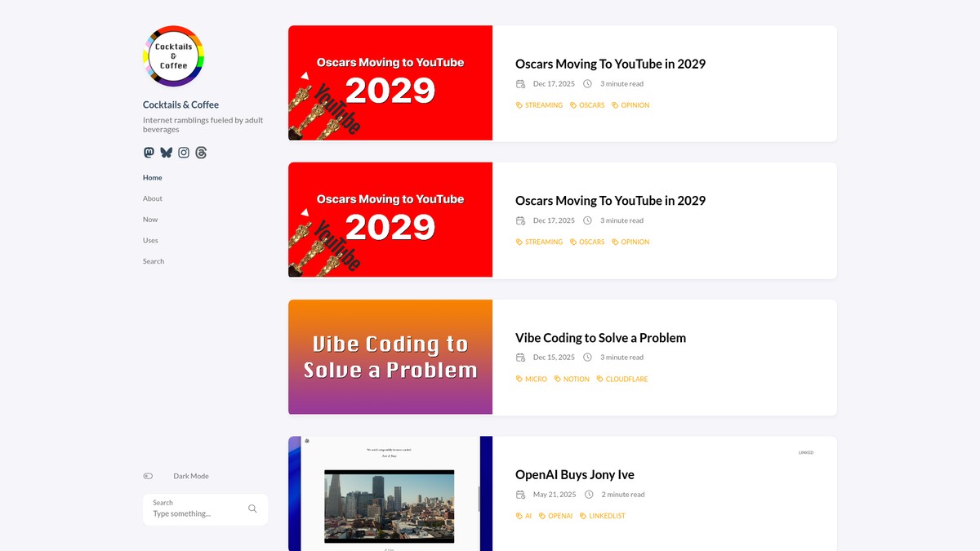Click the tag icon beside OPENAI tag
This screenshot has height=551, width=980.
(x=542, y=516)
